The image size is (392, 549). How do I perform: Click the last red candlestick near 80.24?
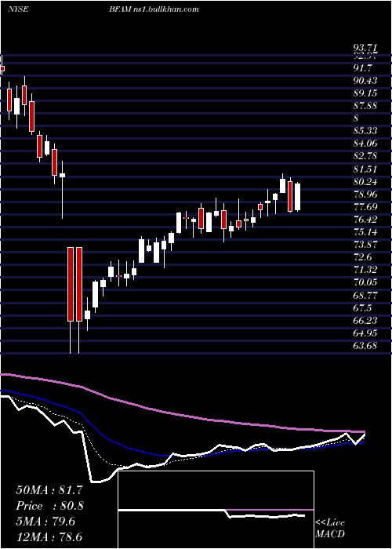[x=290, y=196]
